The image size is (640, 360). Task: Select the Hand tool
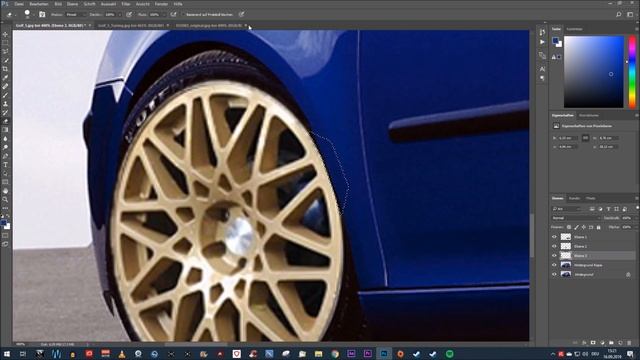tap(5, 191)
